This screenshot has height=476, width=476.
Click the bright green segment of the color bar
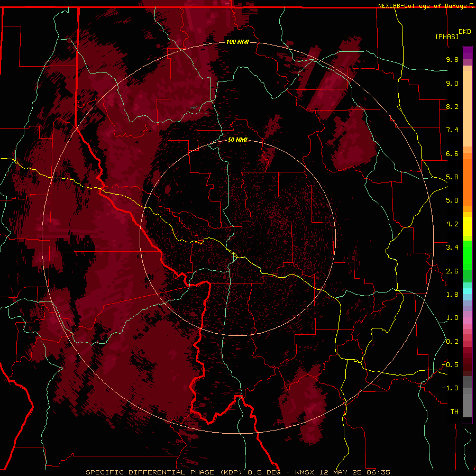coord(467,256)
